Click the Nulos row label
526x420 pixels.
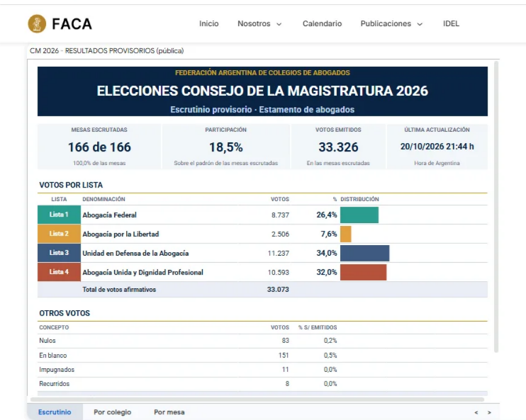[47, 341]
